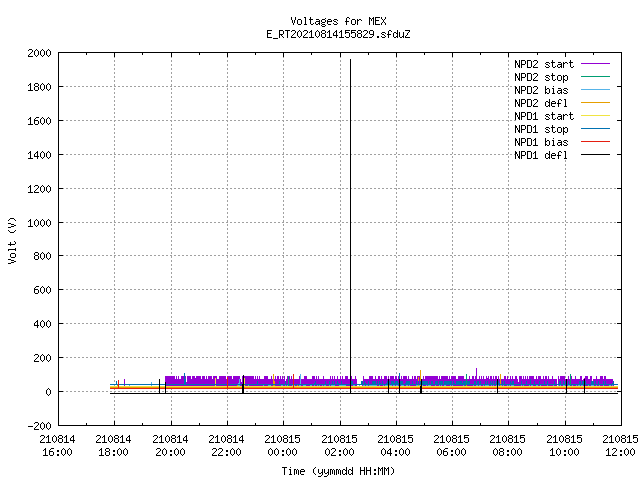Click the 400 y-axis tick value

point(42,324)
